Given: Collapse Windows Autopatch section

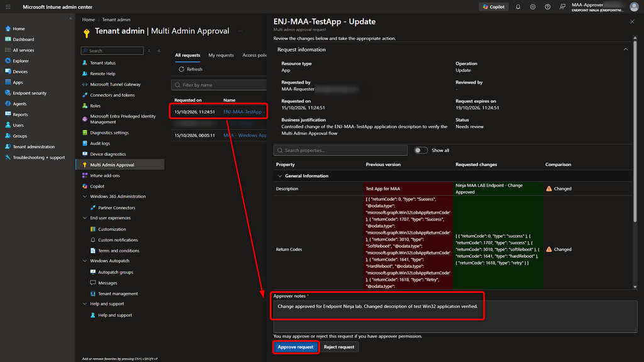Looking at the screenshot, I should 85,261.
